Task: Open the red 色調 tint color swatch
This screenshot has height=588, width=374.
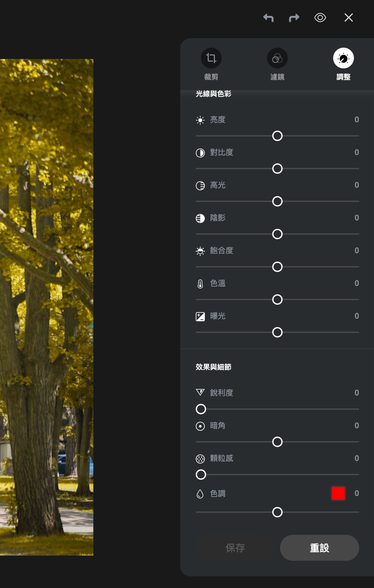Action: (338, 493)
